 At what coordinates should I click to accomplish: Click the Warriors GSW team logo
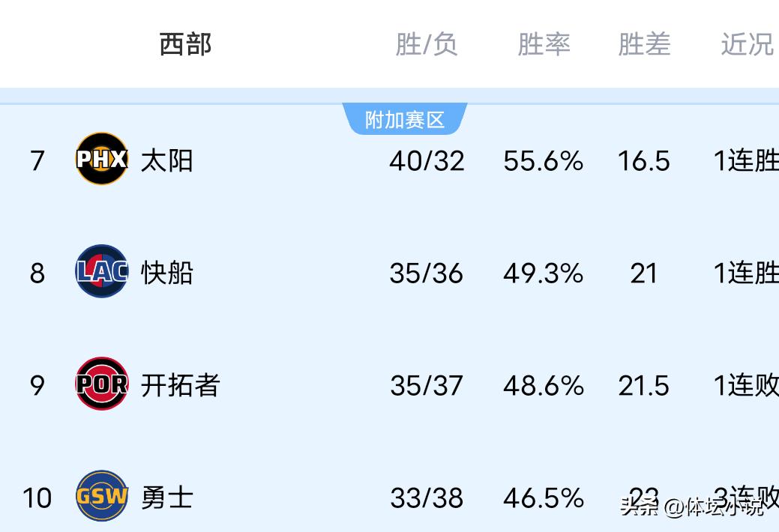(x=102, y=496)
